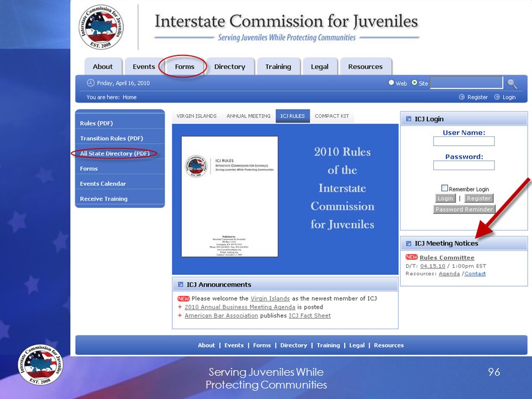This screenshot has width=532, height=399.
Task: Click the ICJ Announcements panel icon
Action: (181, 285)
